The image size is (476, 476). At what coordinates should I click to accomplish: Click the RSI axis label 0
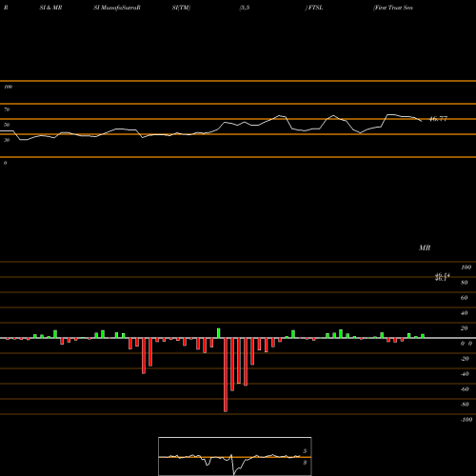pos(5,163)
